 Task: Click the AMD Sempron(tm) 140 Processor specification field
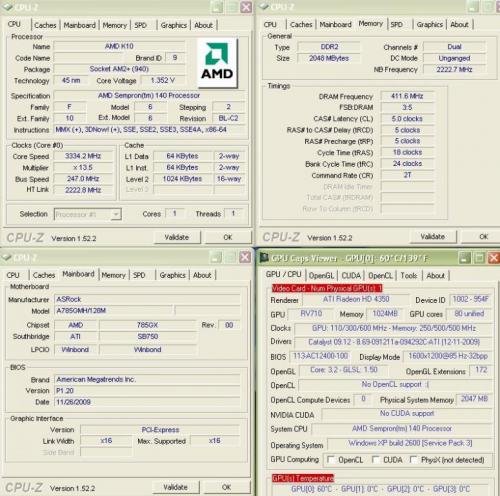[149, 96]
